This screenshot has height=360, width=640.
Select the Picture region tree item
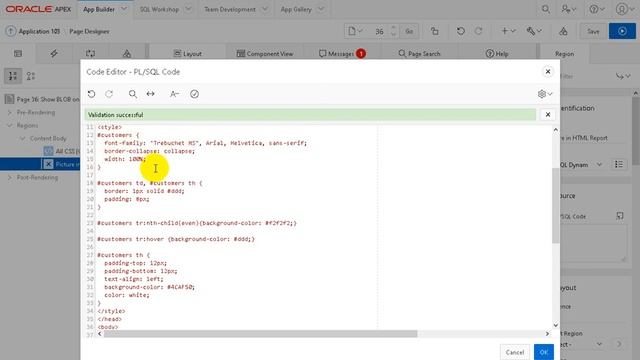61,164
